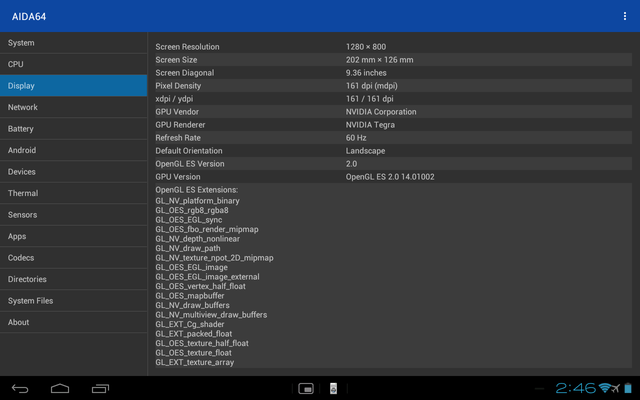Select the Display section
This screenshot has height=400, width=640.
[x=73, y=86]
